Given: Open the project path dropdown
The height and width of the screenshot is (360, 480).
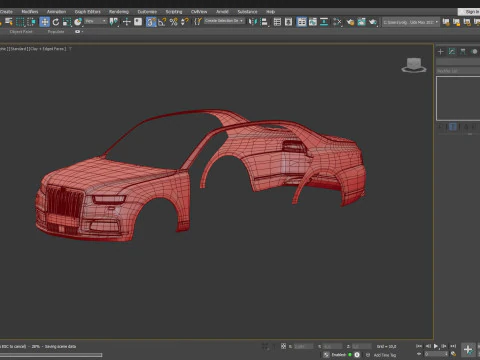Looking at the screenshot, I should pyautogui.click(x=411, y=22).
